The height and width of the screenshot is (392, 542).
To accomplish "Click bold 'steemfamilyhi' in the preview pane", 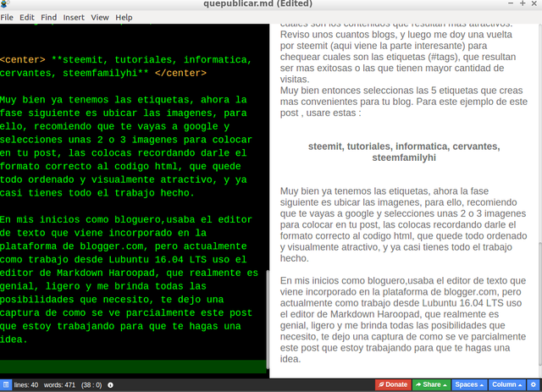I will coord(404,157).
